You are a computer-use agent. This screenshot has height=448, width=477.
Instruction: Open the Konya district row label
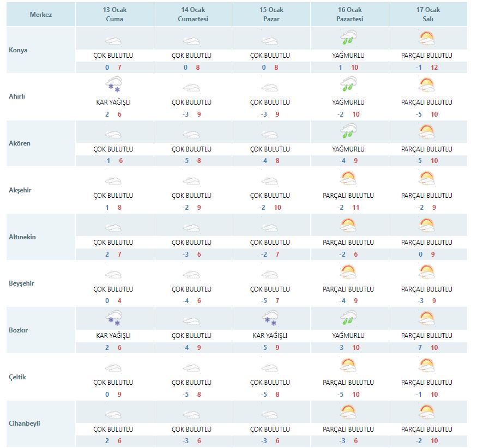click(19, 50)
